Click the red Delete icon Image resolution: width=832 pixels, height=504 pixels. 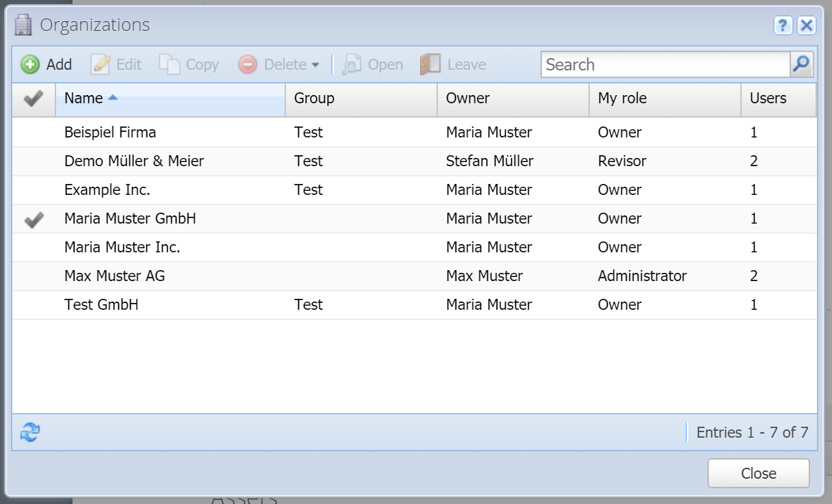248,65
